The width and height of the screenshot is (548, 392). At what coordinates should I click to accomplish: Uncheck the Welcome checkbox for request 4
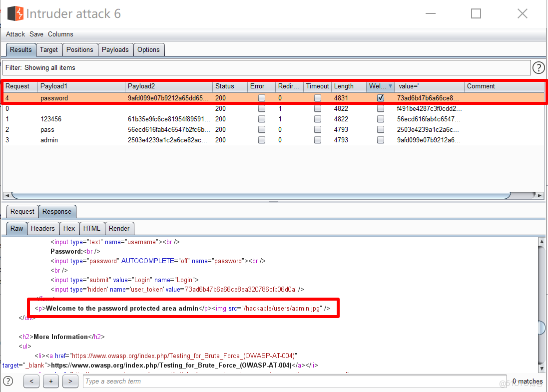click(380, 98)
